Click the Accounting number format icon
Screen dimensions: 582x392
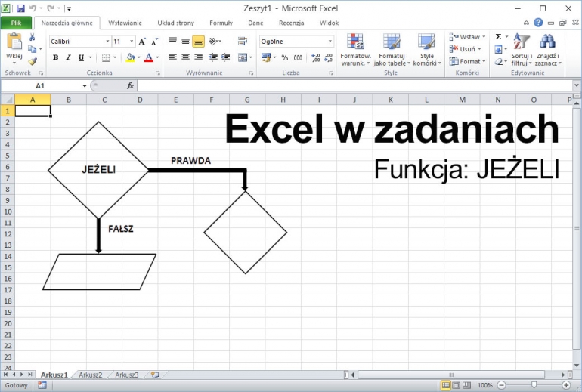coord(266,57)
